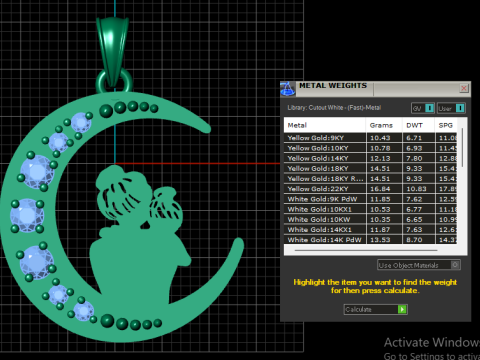Click the 8.70 DWT cell
480x360 pixels.
(418, 240)
